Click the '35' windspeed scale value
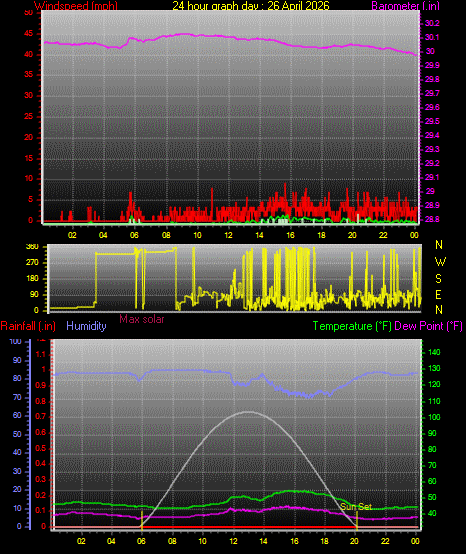The width and height of the screenshot is (466, 554). point(28,75)
